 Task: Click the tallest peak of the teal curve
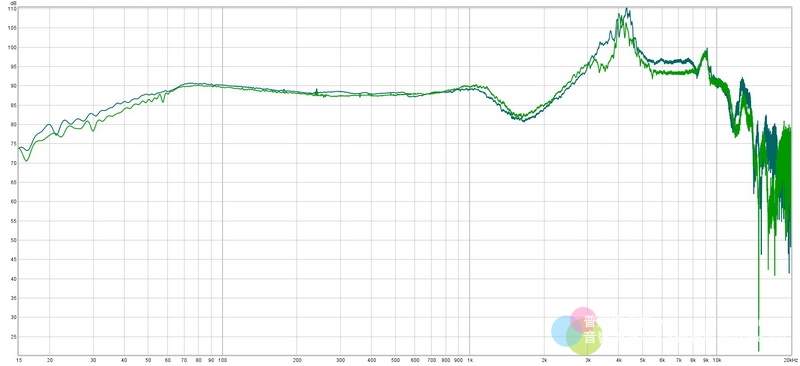[x=627, y=9]
